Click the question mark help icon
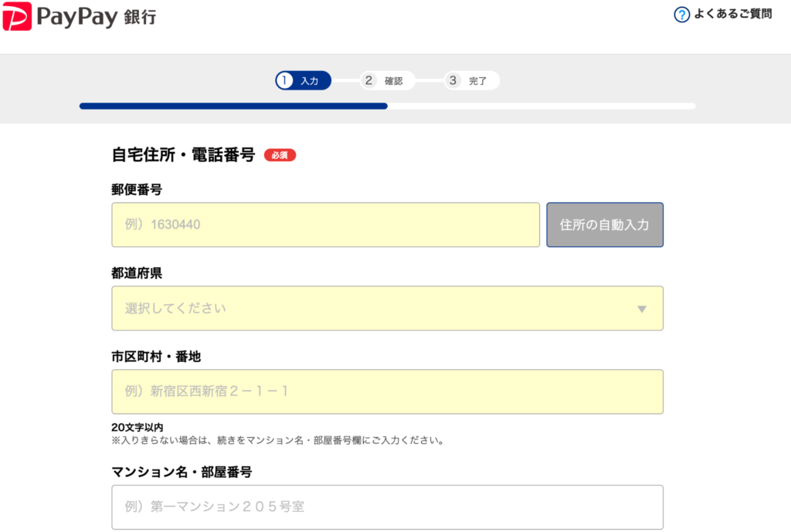Viewport: 791px width, 532px height. [681, 15]
